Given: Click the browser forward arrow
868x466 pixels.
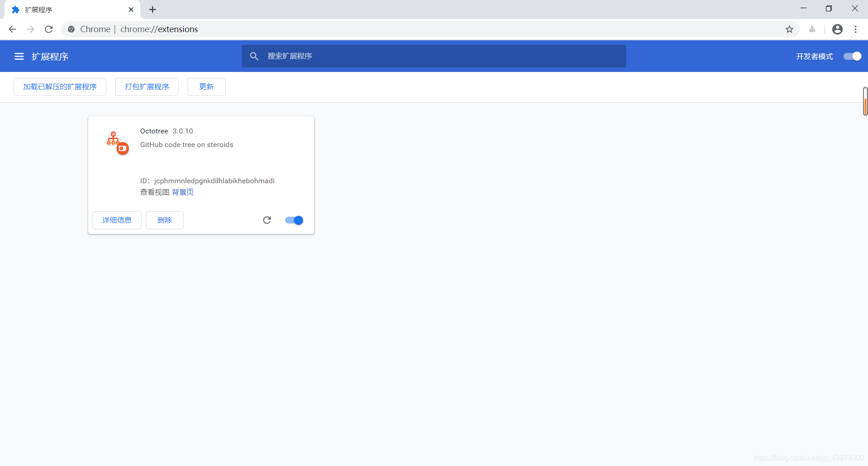Looking at the screenshot, I should (x=31, y=29).
